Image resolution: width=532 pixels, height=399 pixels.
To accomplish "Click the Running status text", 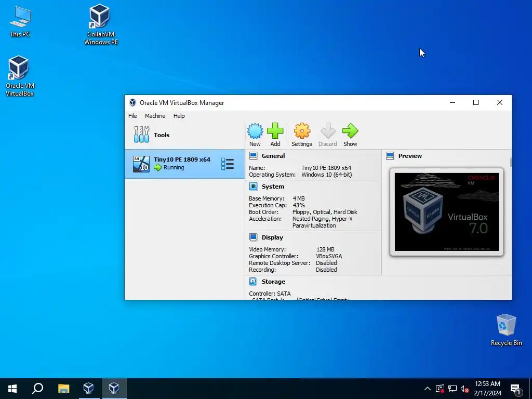I will coord(174,167).
